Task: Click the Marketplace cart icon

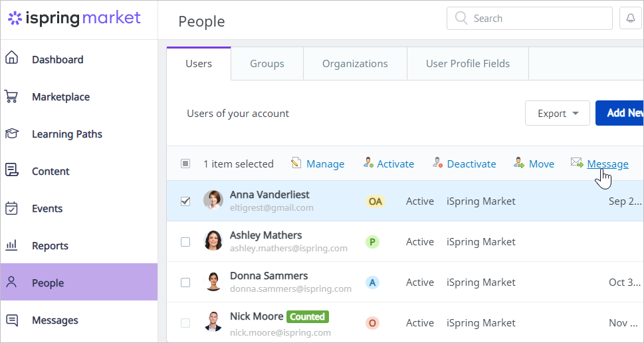Action: coord(11,96)
